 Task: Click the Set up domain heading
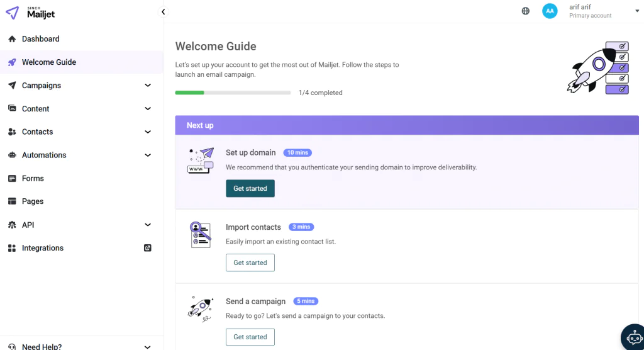click(x=250, y=152)
